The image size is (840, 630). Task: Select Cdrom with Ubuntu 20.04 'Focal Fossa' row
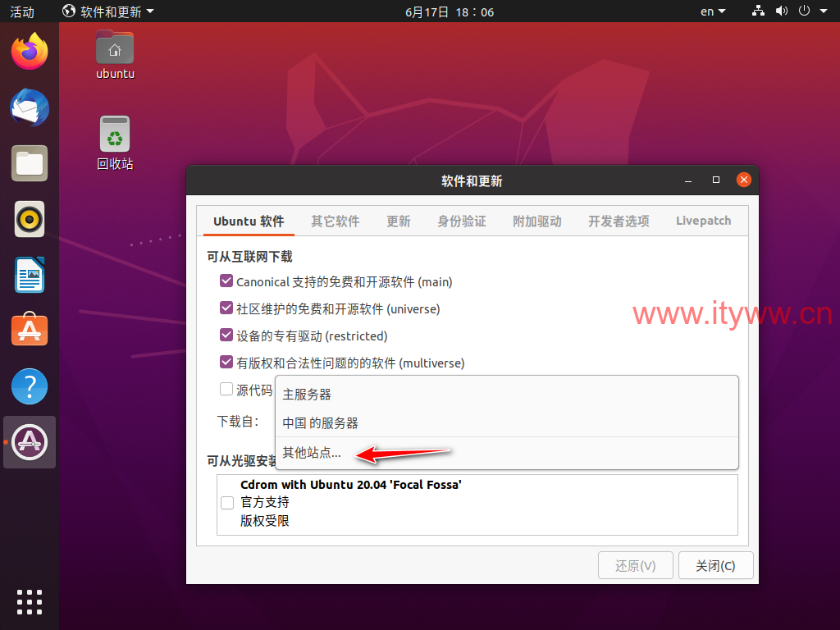click(477, 504)
